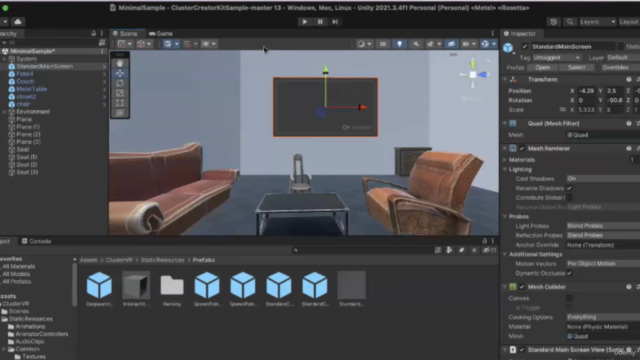Click the prefab Select button

pos(576,68)
